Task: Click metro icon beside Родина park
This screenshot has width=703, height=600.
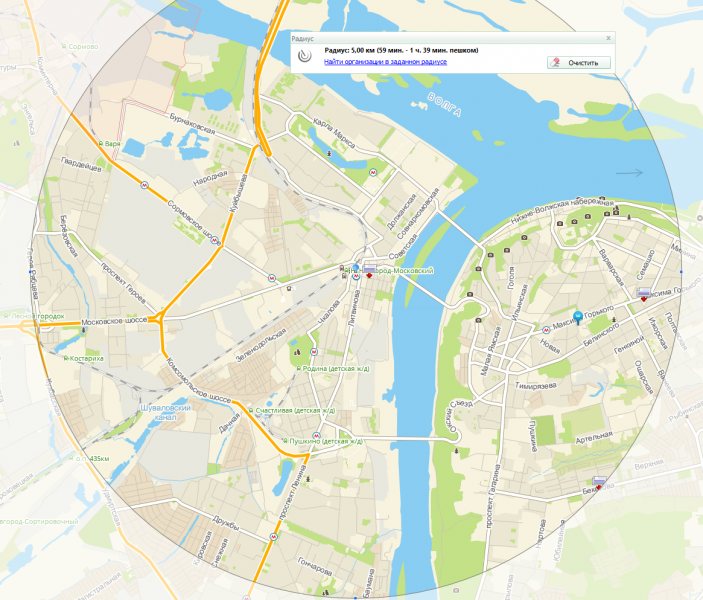Action: coord(314,352)
